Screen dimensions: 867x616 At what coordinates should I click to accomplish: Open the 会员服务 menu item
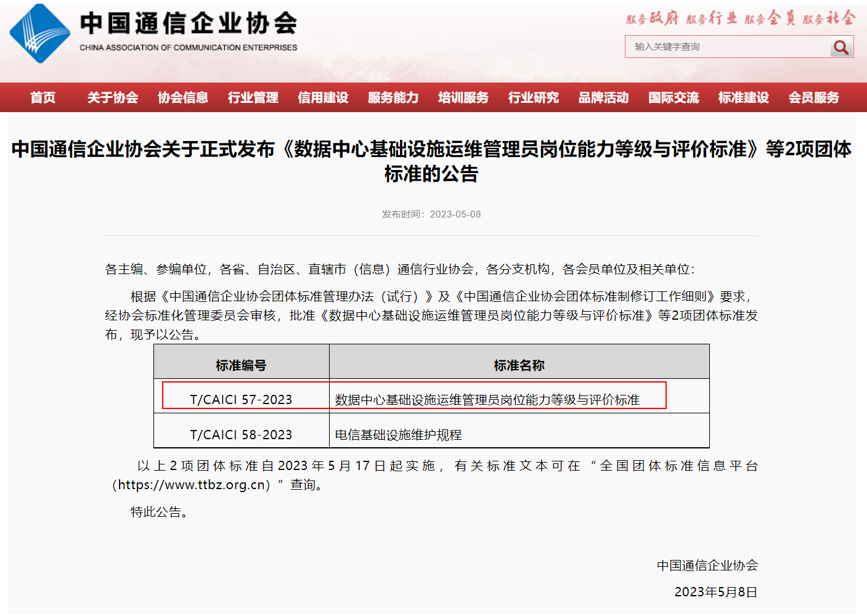click(x=814, y=97)
